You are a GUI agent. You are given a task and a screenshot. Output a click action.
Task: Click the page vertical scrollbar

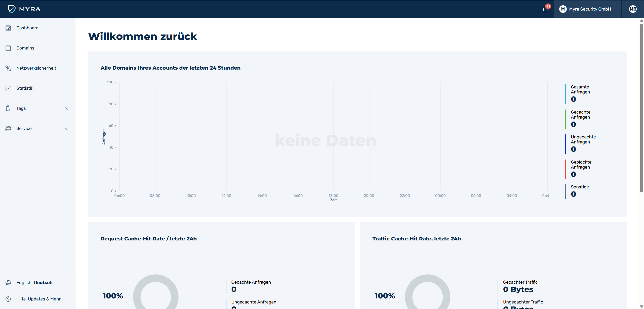tap(641, 108)
